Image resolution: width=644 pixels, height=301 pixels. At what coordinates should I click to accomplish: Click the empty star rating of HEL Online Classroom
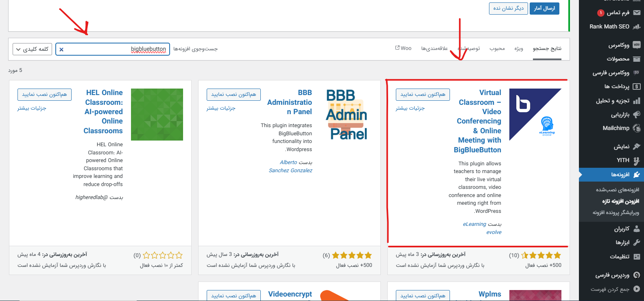click(x=163, y=256)
